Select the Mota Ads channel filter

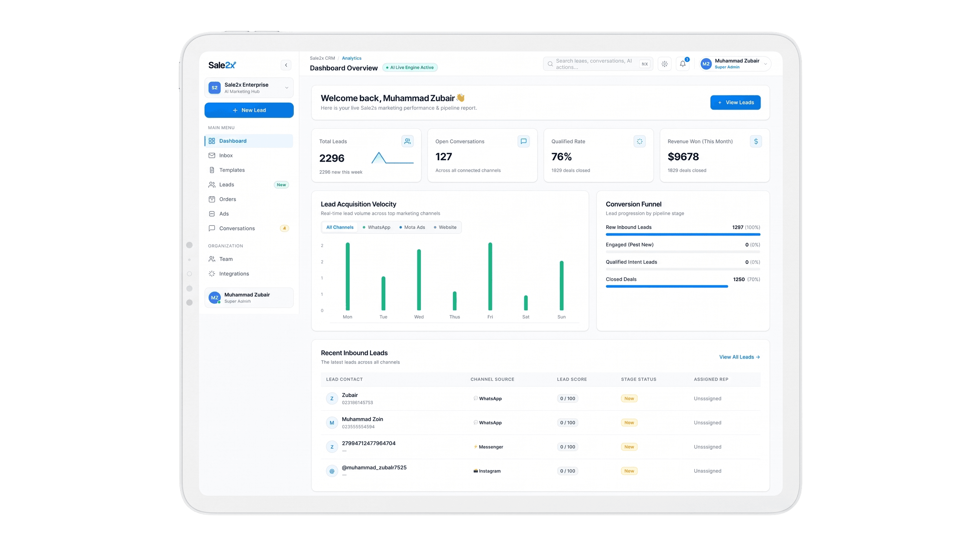pos(412,227)
